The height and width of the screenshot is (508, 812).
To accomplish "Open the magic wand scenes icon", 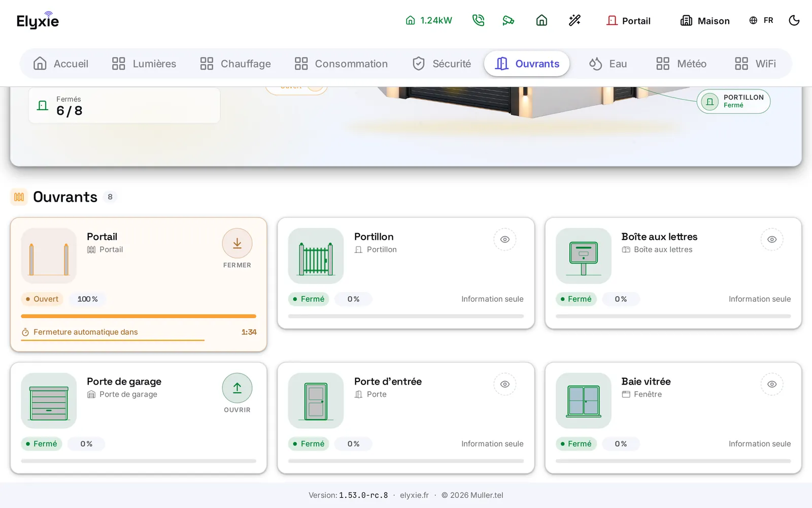I will point(574,20).
